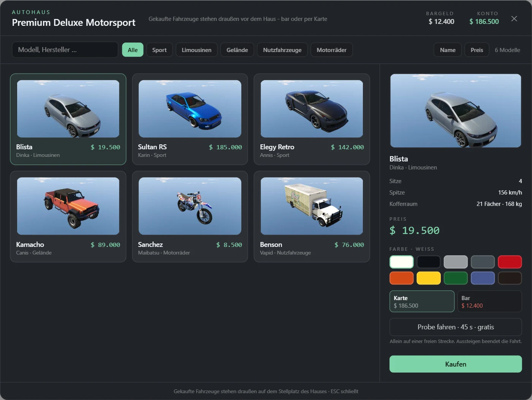This screenshot has height=400, width=532.
Task: Sort models by Name
Action: pyautogui.click(x=448, y=50)
